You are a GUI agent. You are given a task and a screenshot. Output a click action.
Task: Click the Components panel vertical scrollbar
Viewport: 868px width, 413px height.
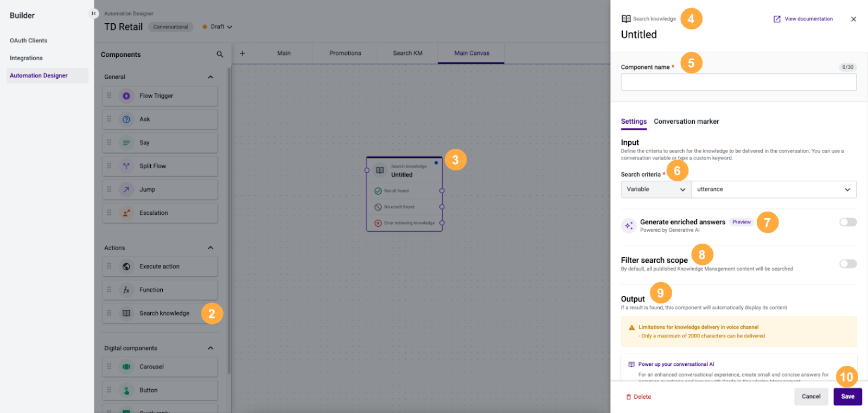coord(229,220)
